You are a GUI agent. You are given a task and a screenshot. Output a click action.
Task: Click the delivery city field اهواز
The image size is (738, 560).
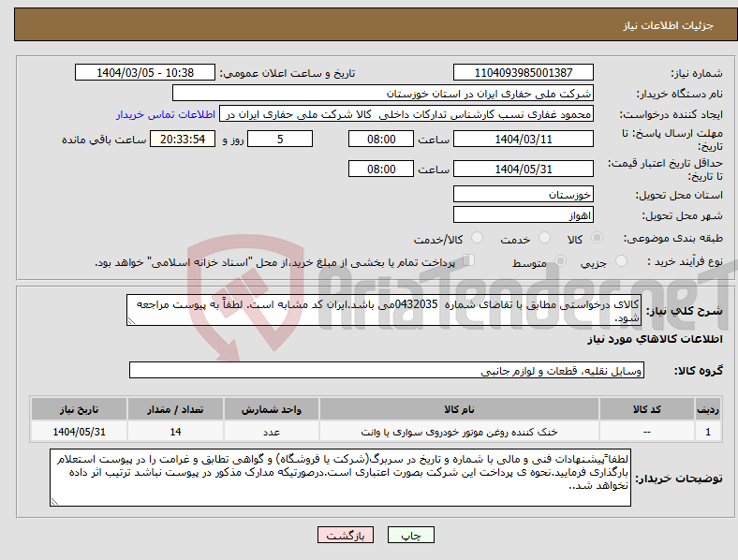click(x=524, y=214)
